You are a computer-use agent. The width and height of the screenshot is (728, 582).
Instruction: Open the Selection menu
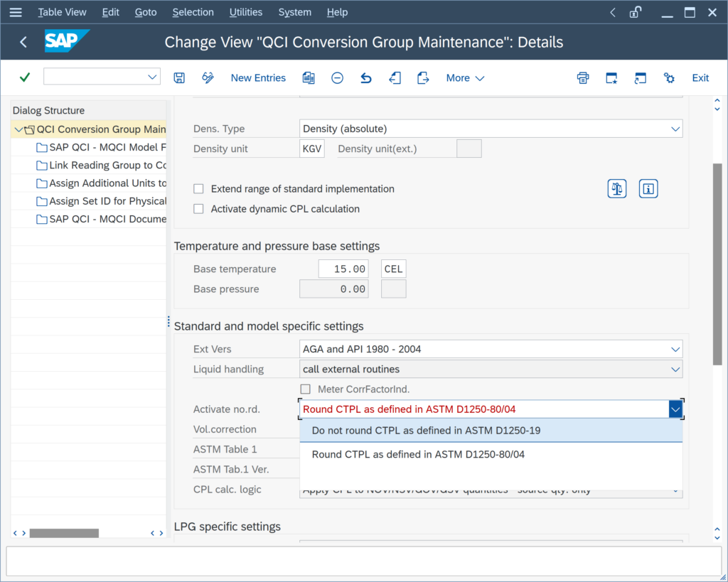click(x=193, y=12)
